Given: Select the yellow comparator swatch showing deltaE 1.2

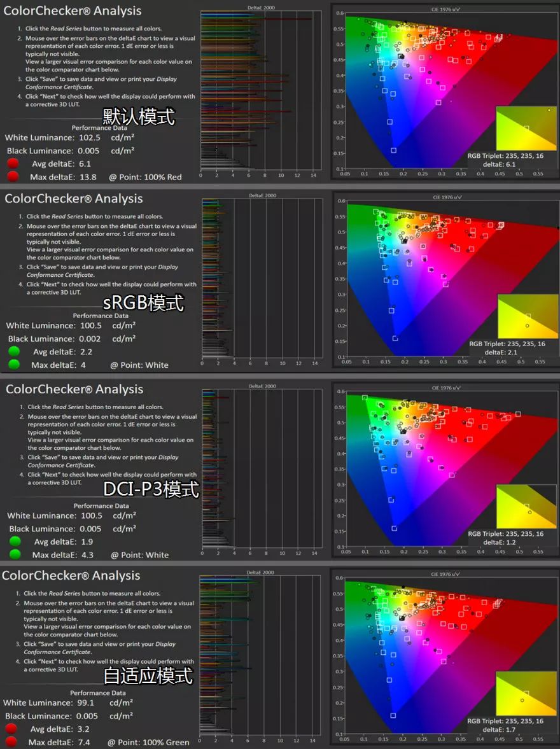Looking at the screenshot, I should (525, 506).
